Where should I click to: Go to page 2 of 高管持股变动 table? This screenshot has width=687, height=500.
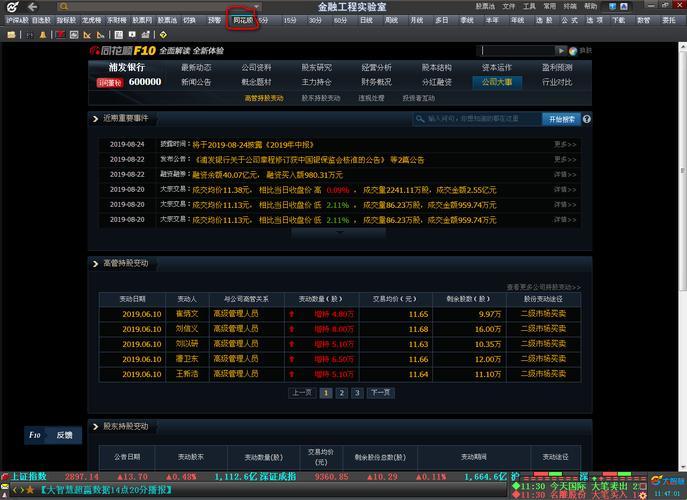tap(341, 393)
